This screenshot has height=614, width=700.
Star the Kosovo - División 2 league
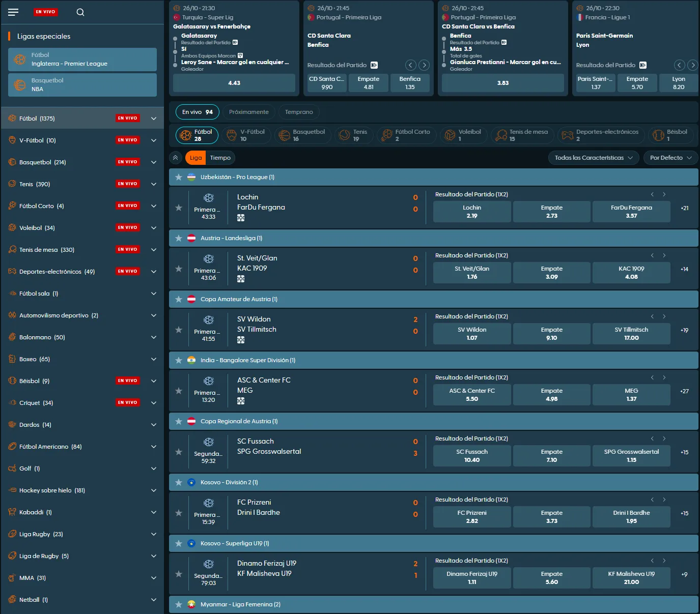[x=179, y=482]
